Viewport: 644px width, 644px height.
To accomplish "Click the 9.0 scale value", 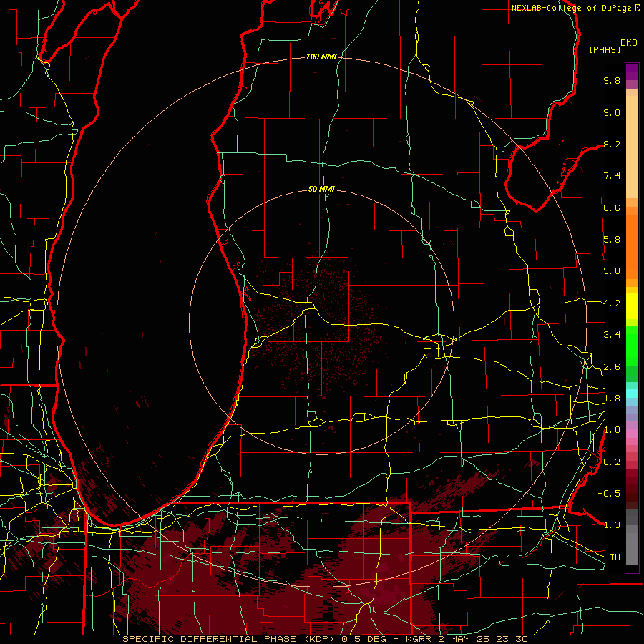I will (x=612, y=112).
